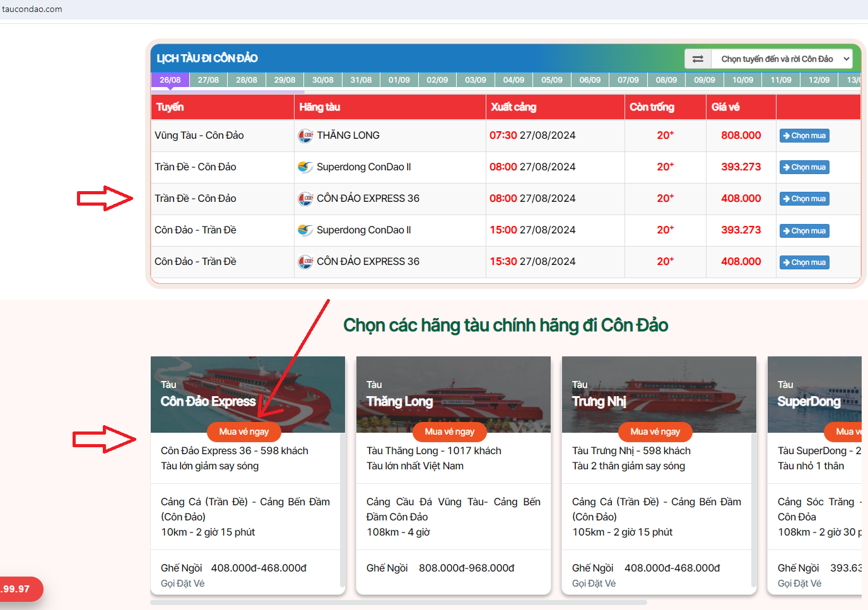The height and width of the screenshot is (610, 868).
Task: Click Mua vé ngay on Côn Đảo Express card
Action: coord(244,431)
